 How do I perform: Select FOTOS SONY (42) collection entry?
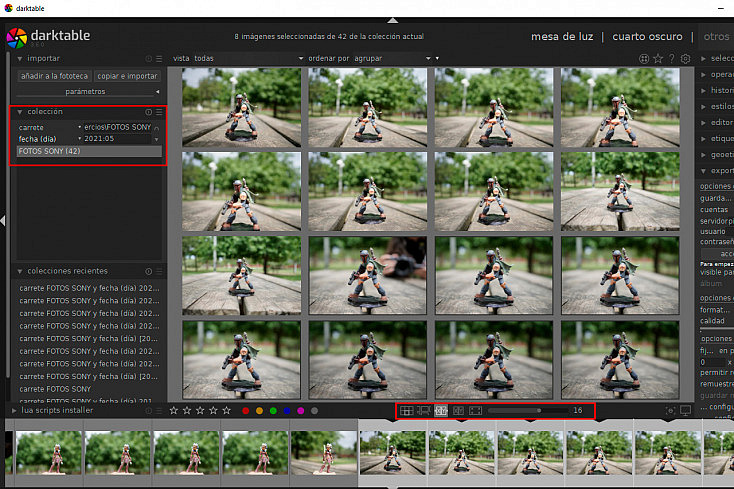click(x=89, y=151)
